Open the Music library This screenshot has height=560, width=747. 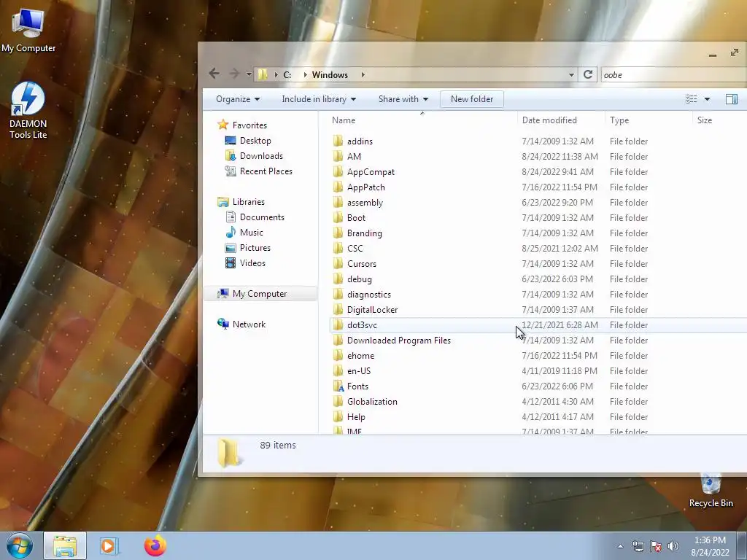(x=251, y=233)
